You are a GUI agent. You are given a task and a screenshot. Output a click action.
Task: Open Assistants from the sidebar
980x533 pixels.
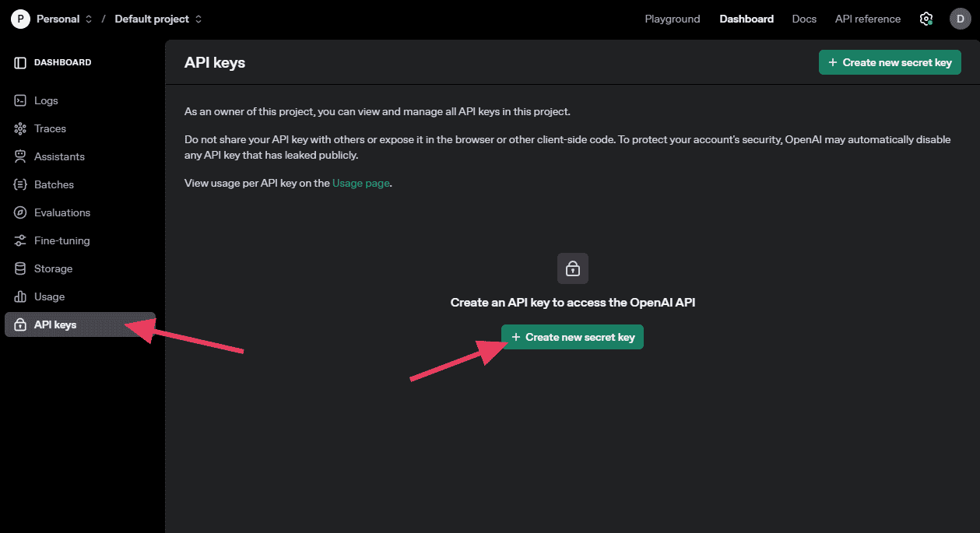coord(19,156)
